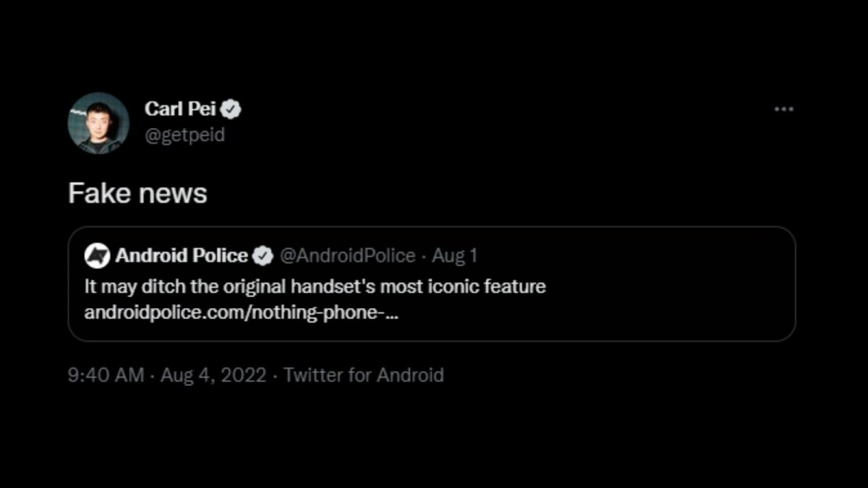Open the Carl Pei display name
Image resolution: width=868 pixels, height=488 pixels.
pyautogui.click(x=181, y=109)
